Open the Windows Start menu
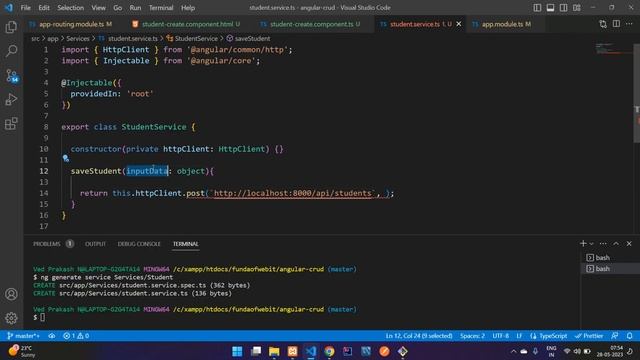The height and width of the screenshot is (360, 640). click(237, 351)
